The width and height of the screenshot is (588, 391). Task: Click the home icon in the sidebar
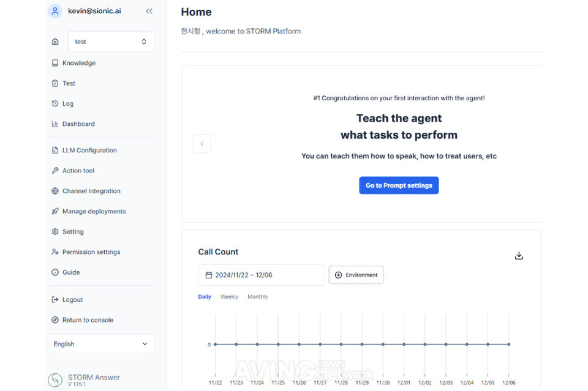pos(55,42)
